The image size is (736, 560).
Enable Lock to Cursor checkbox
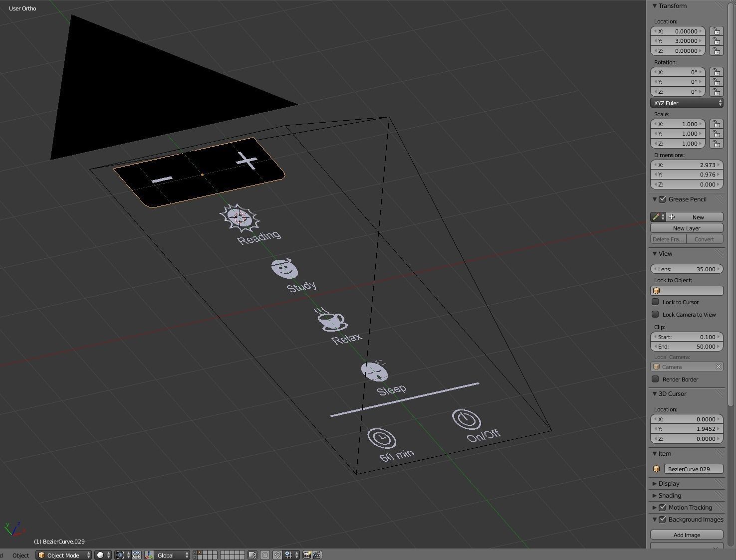pos(656,302)
